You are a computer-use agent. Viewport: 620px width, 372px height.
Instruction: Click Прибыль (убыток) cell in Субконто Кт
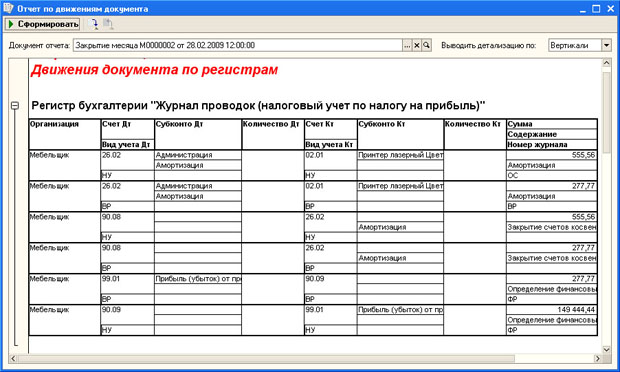[401, 310]
